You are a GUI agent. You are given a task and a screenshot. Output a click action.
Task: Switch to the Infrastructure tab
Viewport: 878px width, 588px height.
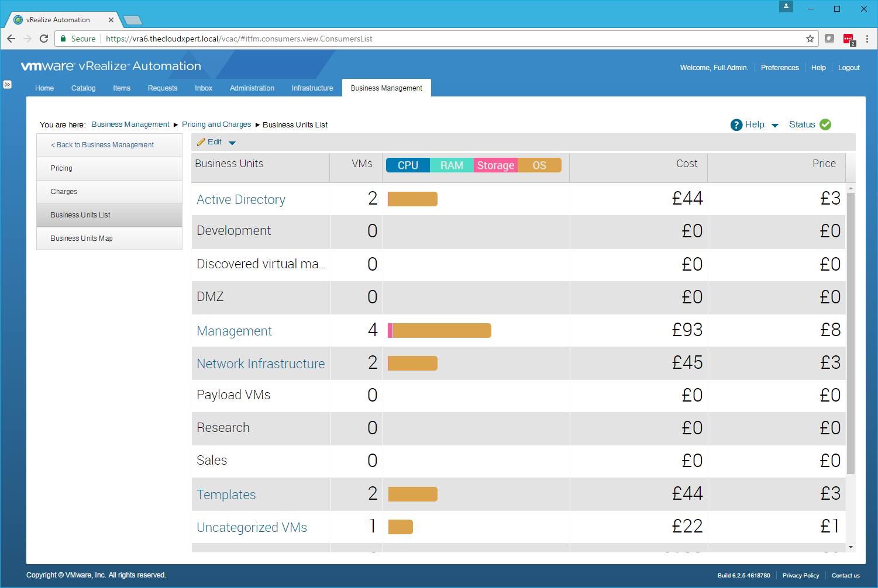coord(312,88)
